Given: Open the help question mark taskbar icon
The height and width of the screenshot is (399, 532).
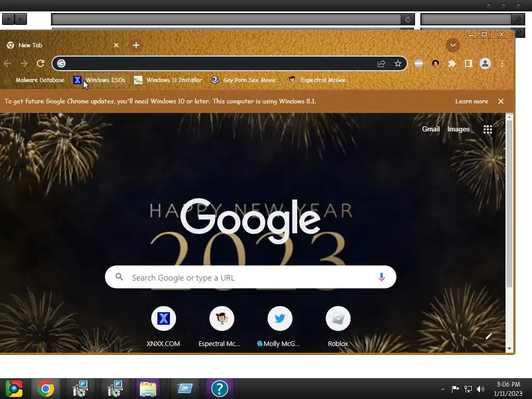Looking at the screenshot, I should (x=220, y=389).
